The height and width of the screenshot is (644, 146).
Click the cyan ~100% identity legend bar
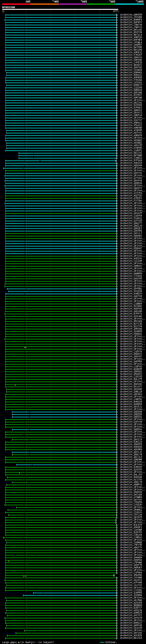click(130, 4)
